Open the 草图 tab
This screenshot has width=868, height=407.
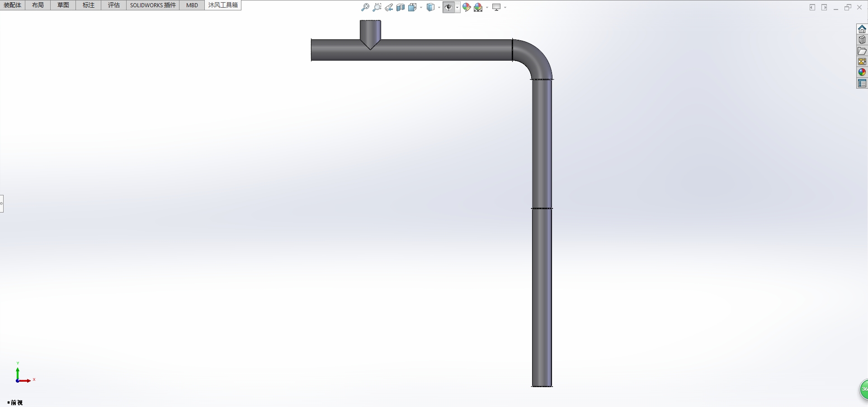click(x=63, y=5)
